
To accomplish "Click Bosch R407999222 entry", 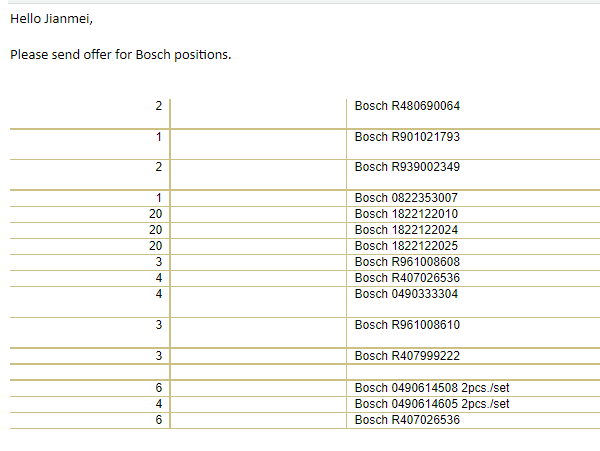I will (407, 356).
